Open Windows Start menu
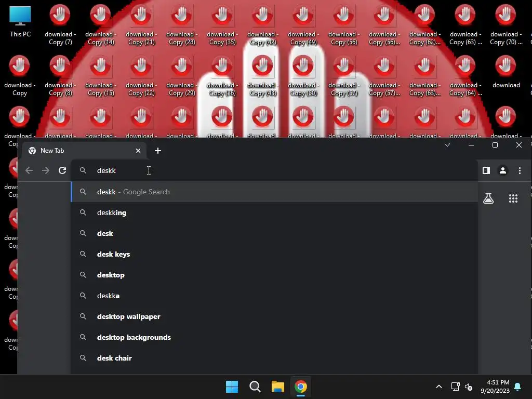532x399 pixels. click(x=232, y=387)
